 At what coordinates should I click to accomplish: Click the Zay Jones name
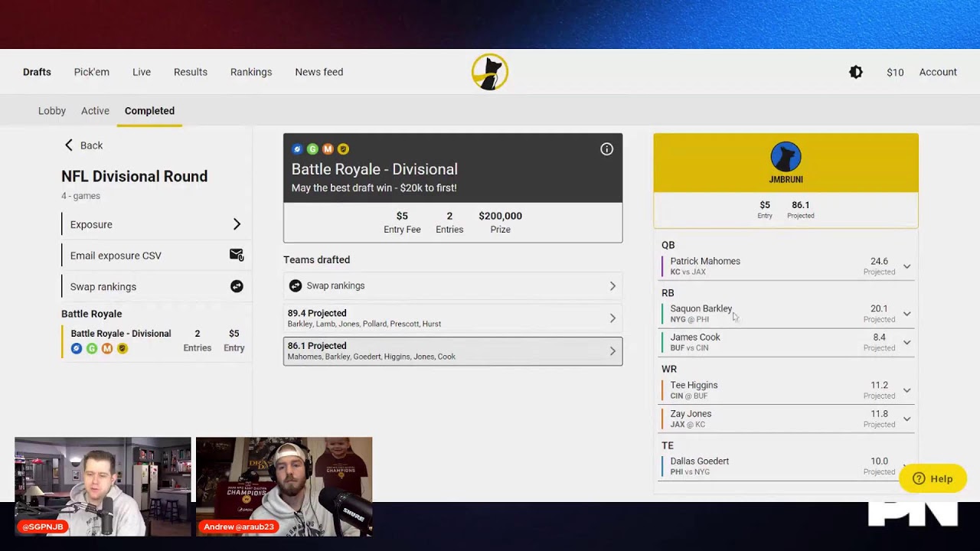click(691, 413)
